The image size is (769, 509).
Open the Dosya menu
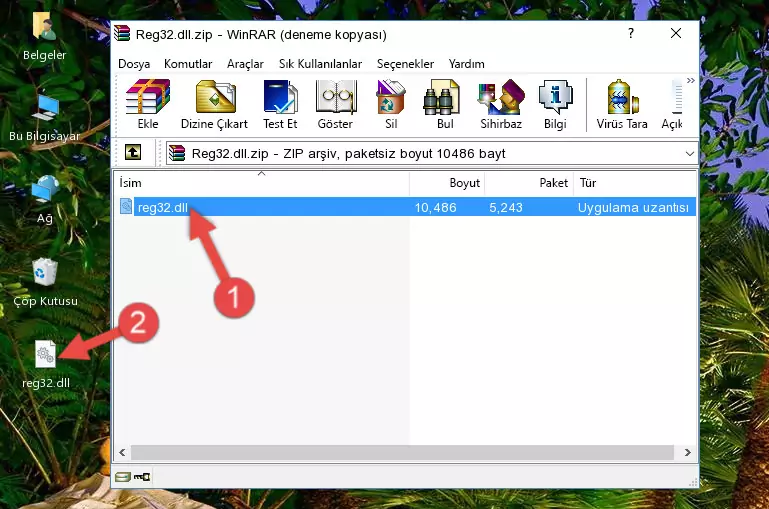(x=134, y=64)
